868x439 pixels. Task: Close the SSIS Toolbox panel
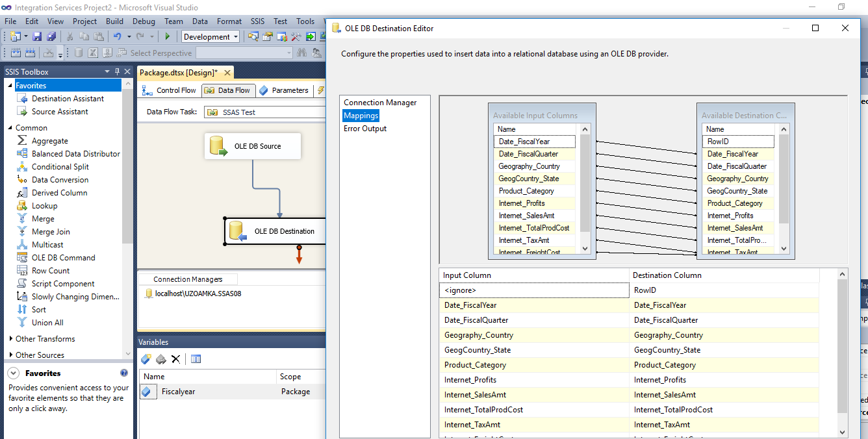127,71
